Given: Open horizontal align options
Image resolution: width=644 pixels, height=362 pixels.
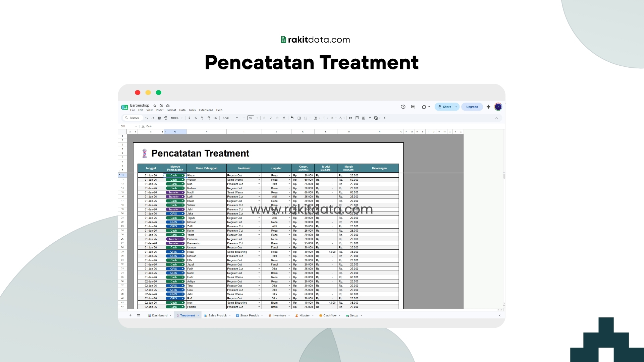Looking at the screenshot, I should (317, 118).
